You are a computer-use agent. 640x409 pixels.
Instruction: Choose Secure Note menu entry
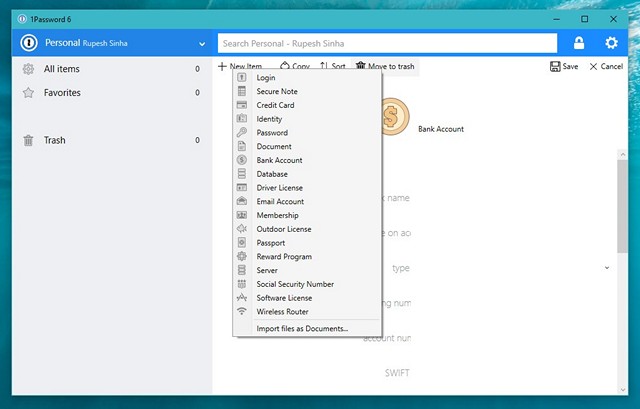click(x=277, y=91)
